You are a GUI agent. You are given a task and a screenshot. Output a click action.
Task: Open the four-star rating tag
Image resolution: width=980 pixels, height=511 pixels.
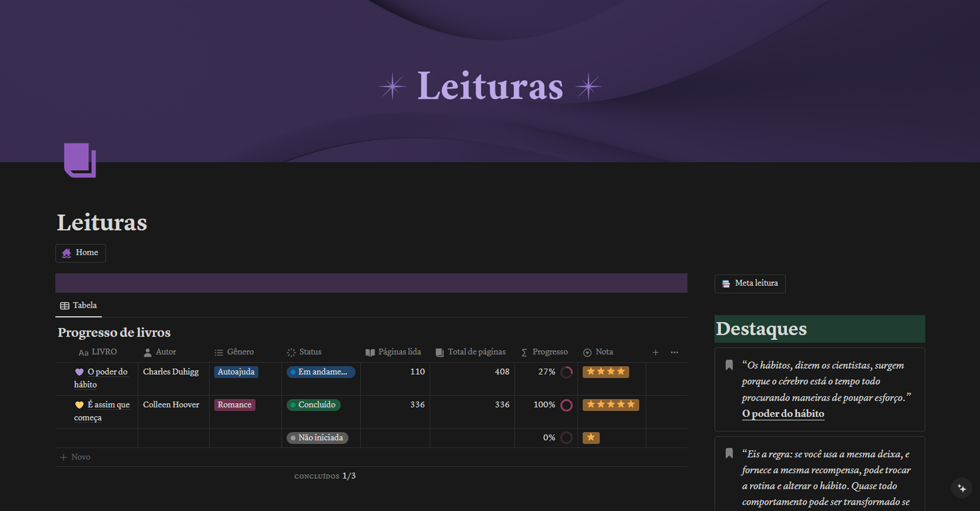pyautogui.click(x=606, y=372)
